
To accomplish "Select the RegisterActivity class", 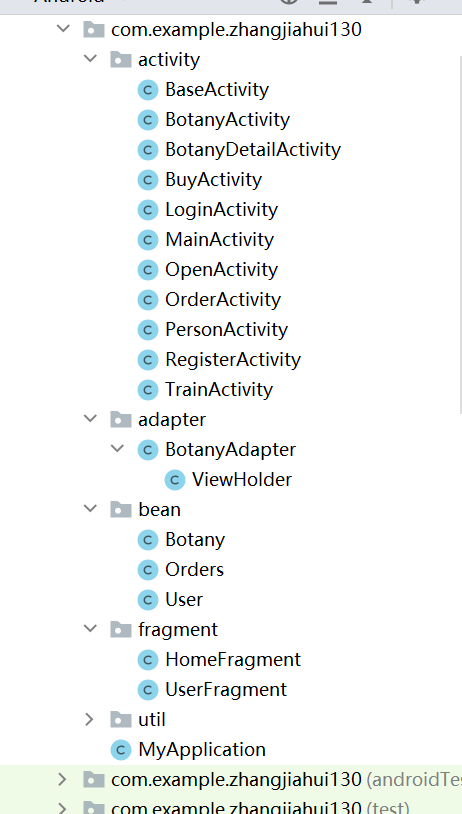I will click(233, 360).
